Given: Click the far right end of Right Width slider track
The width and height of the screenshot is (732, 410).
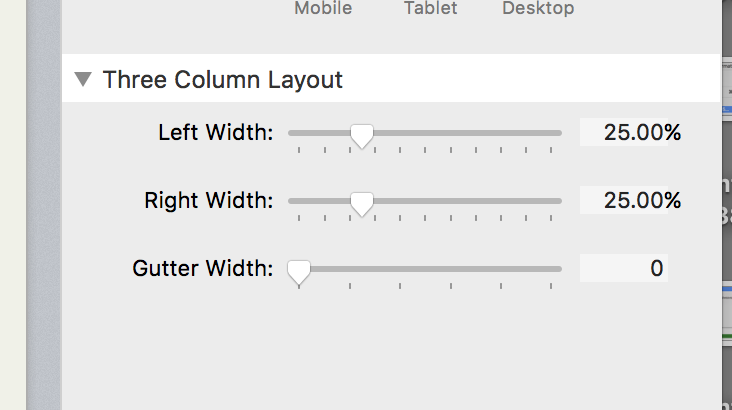Looking at the screenshot, I should point(558,200).
